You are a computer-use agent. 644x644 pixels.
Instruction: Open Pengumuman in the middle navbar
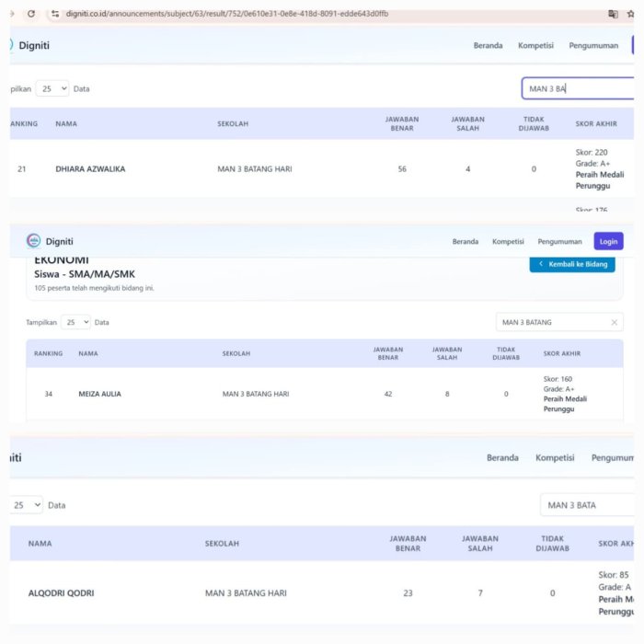click(559, 241)
